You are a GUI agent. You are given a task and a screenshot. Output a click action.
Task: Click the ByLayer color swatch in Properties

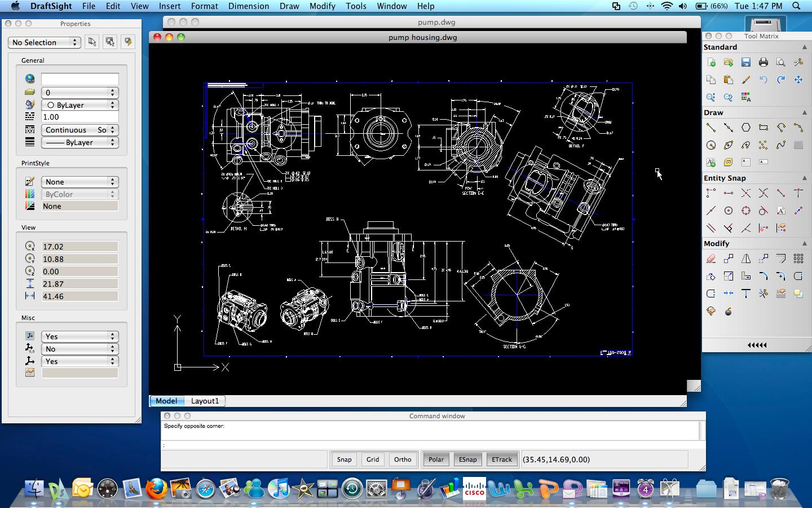coord(80,105)
